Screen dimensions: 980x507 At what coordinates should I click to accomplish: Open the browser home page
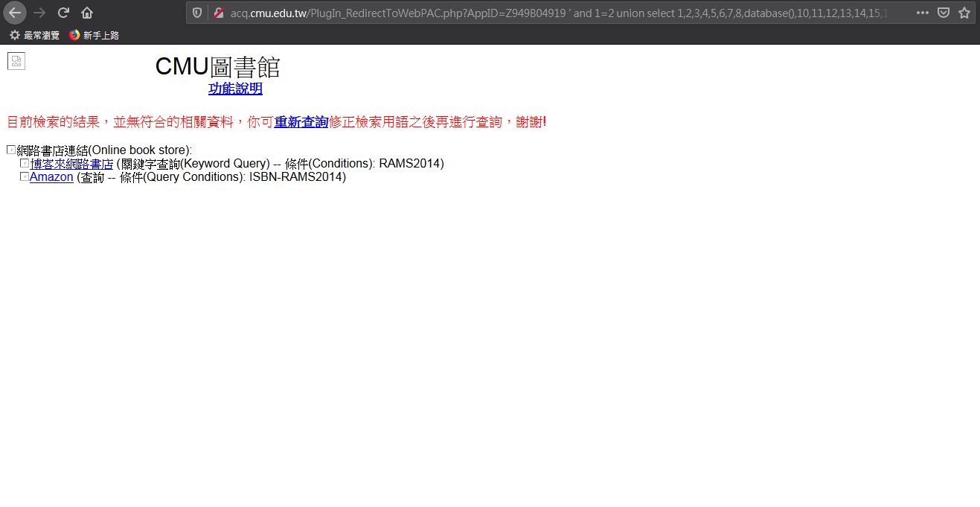click(x=87, y=13)
